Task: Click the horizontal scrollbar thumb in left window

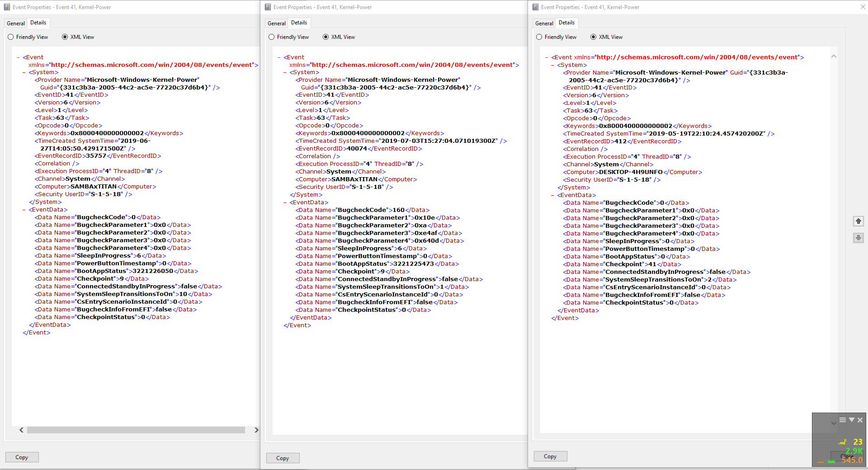Action: (x=136, y=430)
